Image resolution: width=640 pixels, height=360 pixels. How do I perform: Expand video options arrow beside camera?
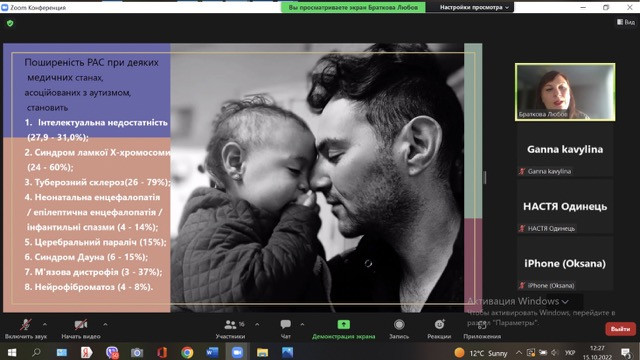(x=105, y=324)
